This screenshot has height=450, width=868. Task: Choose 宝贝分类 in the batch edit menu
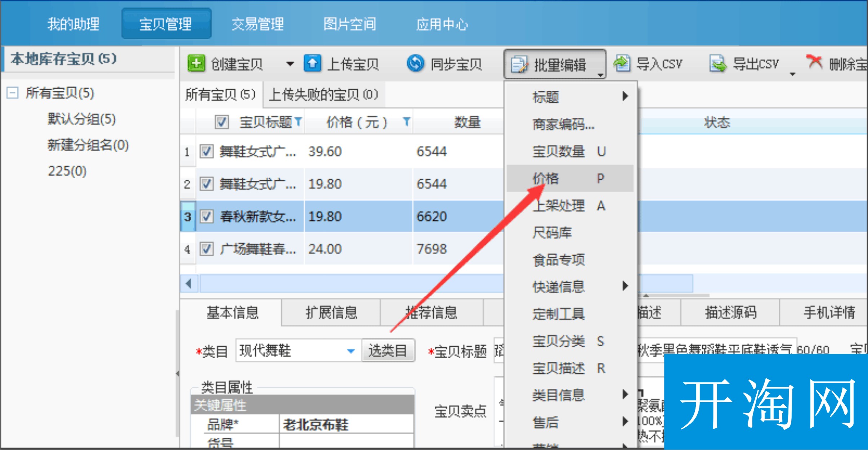point(570,341)
